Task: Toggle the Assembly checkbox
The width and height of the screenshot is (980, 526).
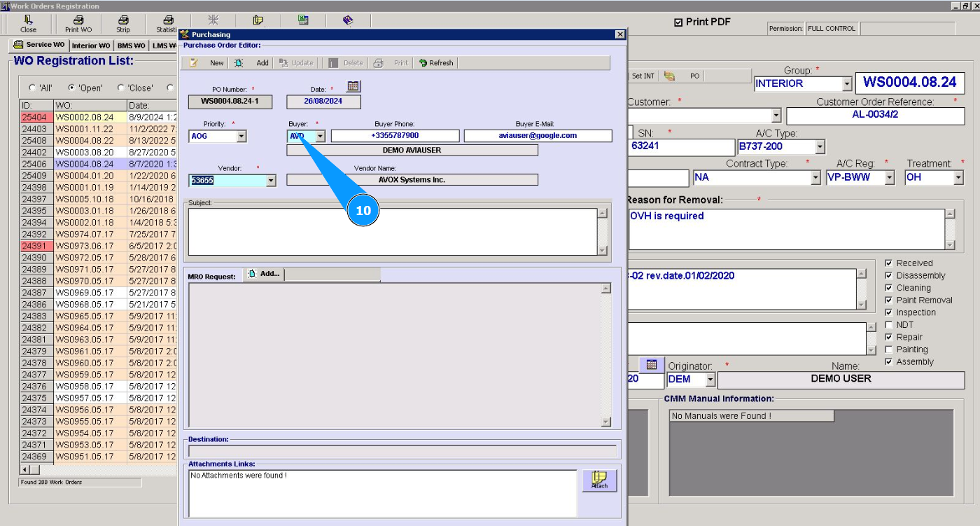Action: tap(888, 362)
